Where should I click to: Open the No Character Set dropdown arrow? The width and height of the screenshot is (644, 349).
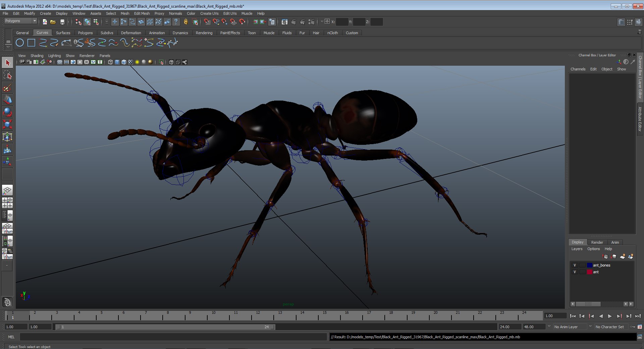590,327
